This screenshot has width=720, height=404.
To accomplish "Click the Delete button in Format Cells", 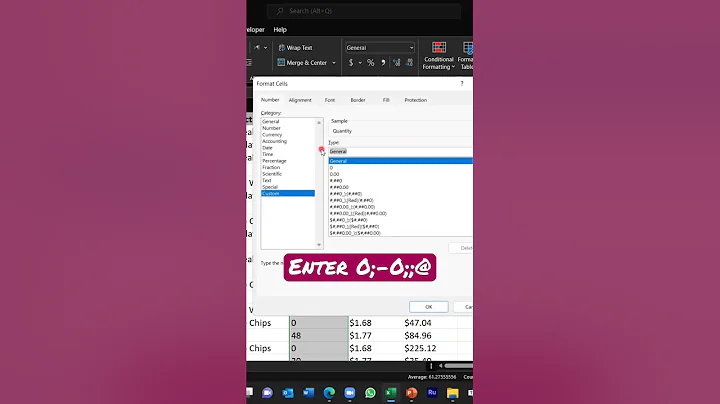I will (461, 248).
